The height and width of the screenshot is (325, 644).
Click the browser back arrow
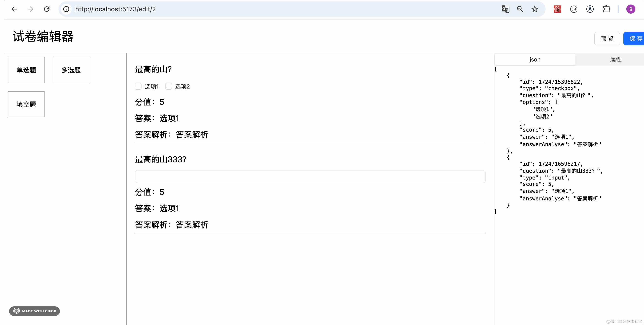14,9
